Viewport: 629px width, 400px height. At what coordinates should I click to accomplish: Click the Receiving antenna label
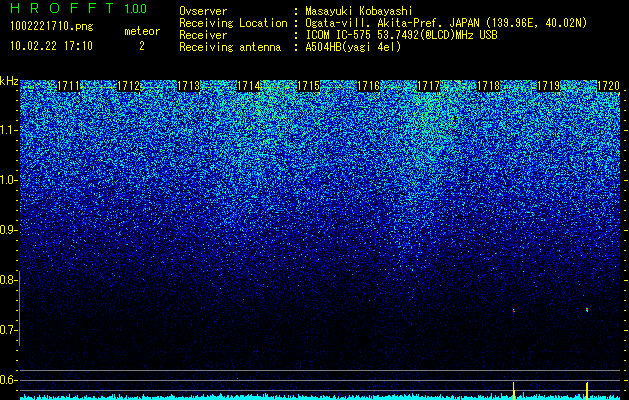point(230,47)
